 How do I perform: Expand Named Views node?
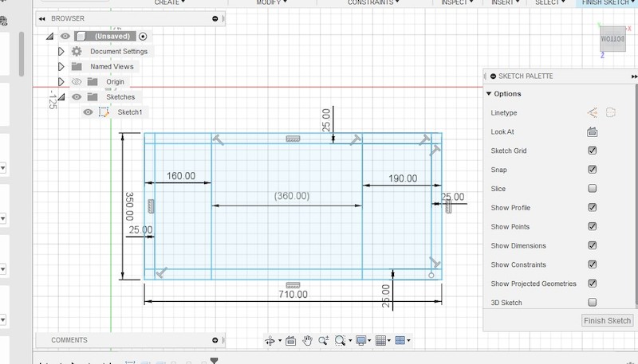61,66
